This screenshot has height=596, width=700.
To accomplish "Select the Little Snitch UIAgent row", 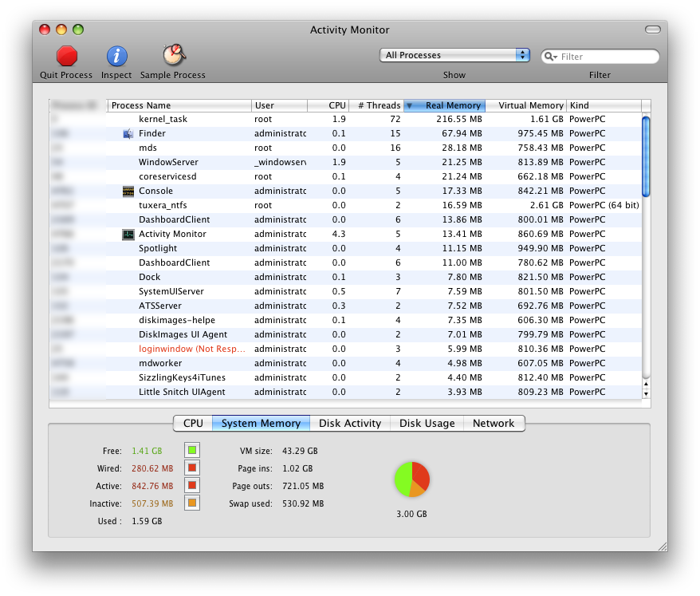I will 346,392.
